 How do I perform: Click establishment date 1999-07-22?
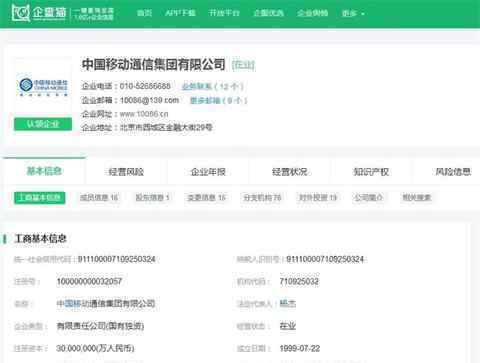point(300,348)
